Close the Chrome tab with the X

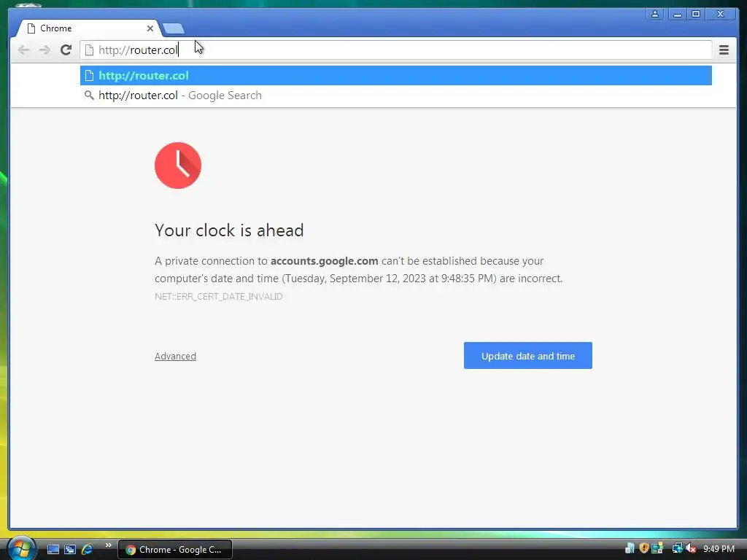pyautogui.click(x=150, y=28)
